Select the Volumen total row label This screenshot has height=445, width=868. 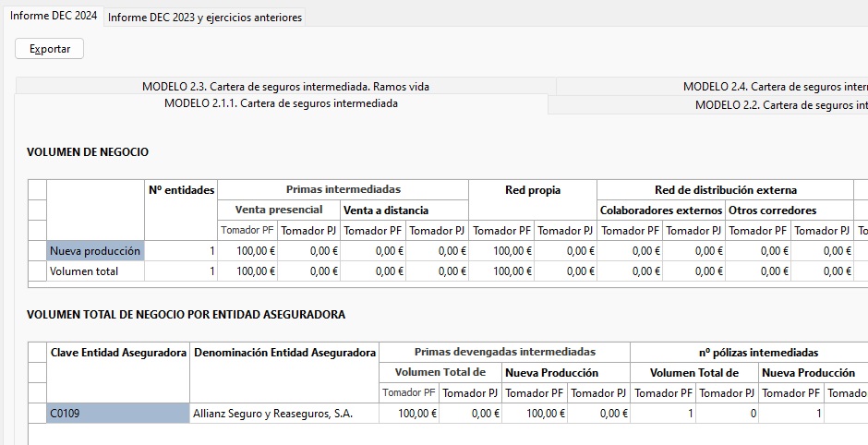[x=95, y=271]
